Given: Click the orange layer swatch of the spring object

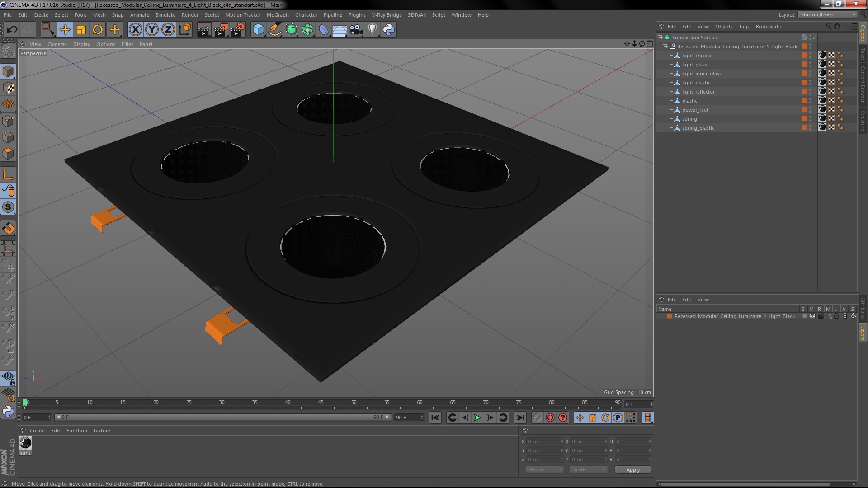Looking at the screenshot, I should [x=804, y=118].
